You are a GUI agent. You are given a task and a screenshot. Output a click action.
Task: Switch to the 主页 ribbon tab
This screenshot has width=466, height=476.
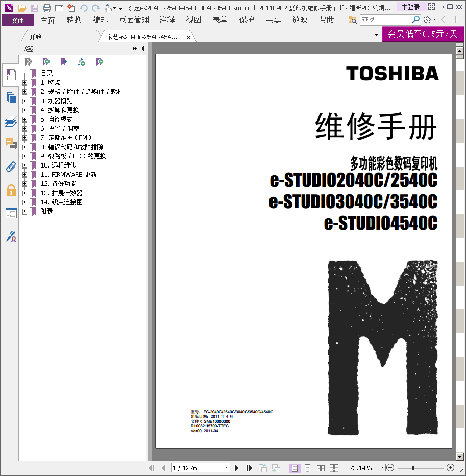[x=47, y=20]
